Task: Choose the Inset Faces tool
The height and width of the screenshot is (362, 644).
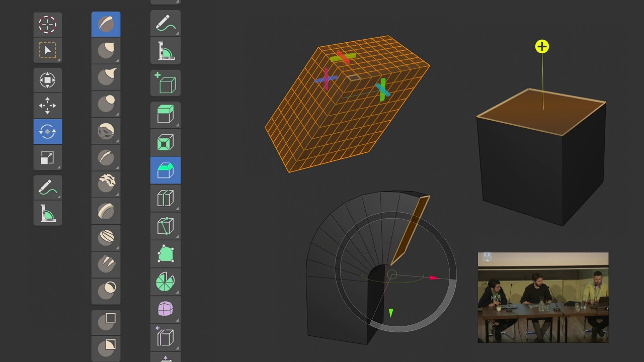Action: (166, 142)
